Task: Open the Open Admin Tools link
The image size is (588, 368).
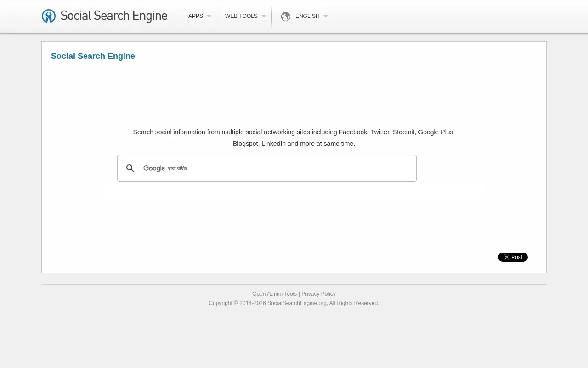Action: (275, 294)
